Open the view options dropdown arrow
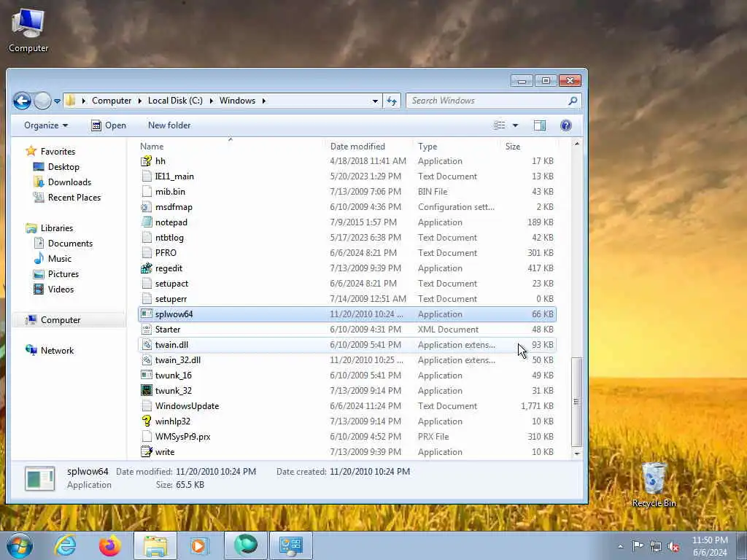The height and width of the screenshot is (560, 747). click(x=515, y=125)
